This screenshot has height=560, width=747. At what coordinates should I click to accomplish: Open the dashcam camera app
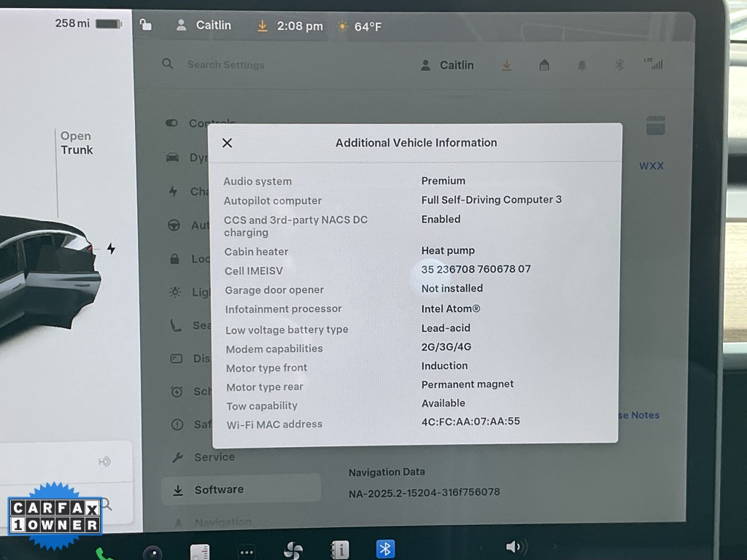point(152,553)
